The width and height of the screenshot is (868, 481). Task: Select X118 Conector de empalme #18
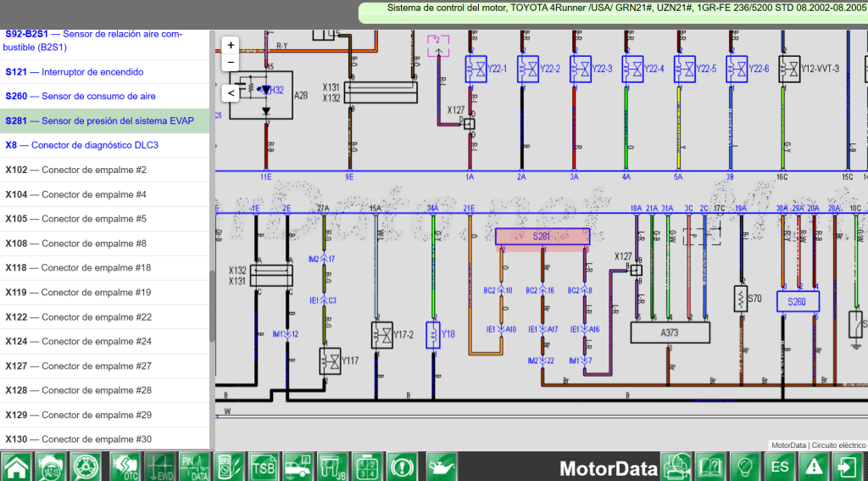[104, 268]
